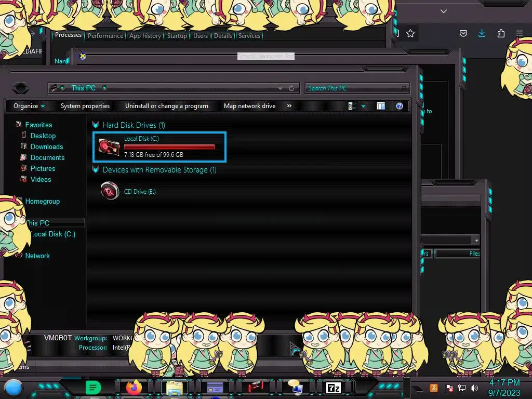Open the network tray icon
This screenshot has width=532, height=399.
(x=462, y=388)
